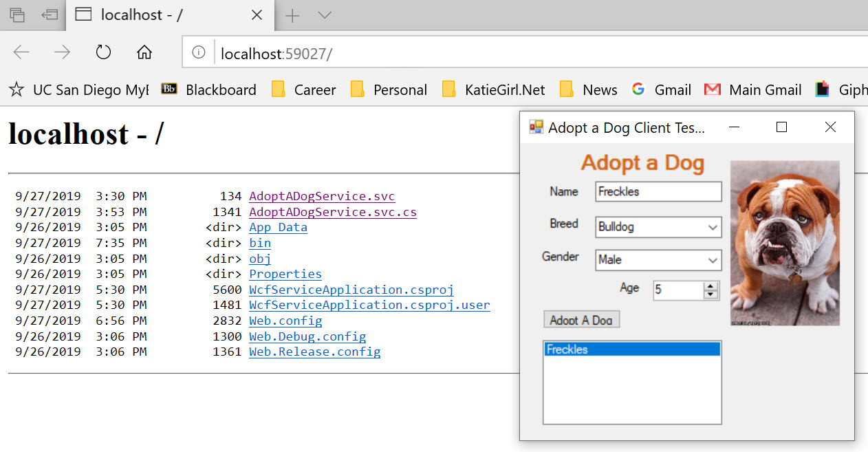Add a new browser tab
The image size is (868, 452).
tap(292, 16)
